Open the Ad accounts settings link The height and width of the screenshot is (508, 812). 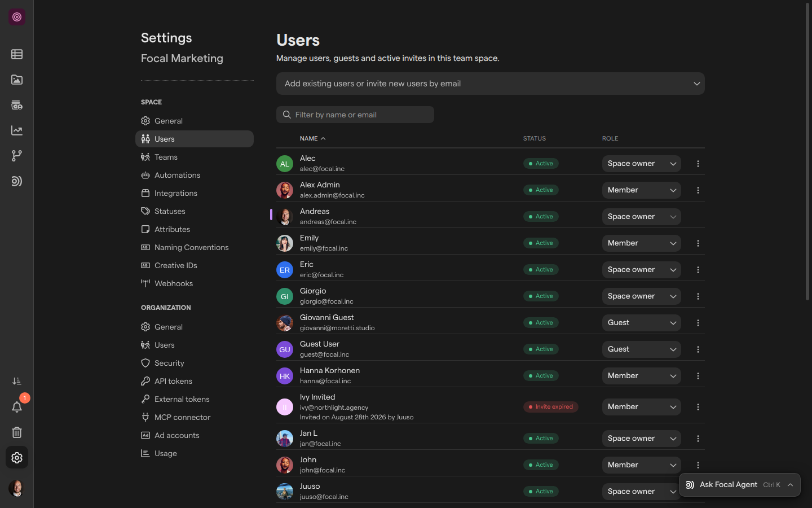195,435
